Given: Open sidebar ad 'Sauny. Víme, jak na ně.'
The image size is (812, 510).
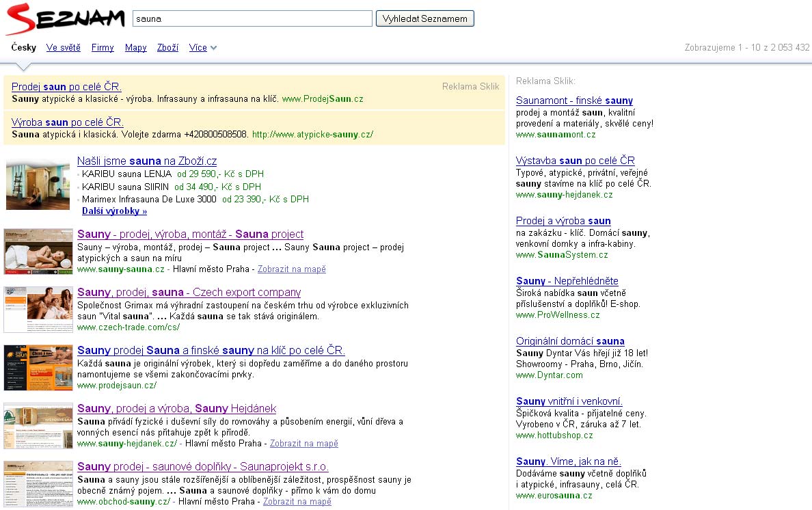Looking at the screenshot, I should click(569, 461).
